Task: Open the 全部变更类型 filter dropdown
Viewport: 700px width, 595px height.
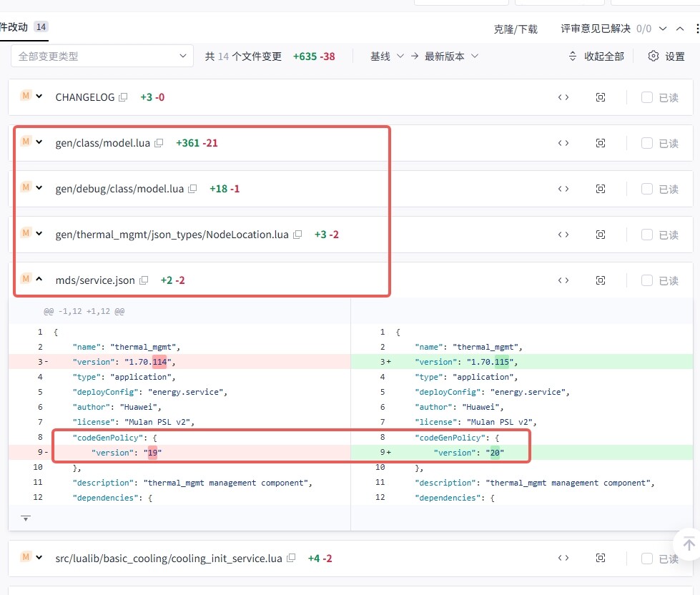Action: point(102,56)
